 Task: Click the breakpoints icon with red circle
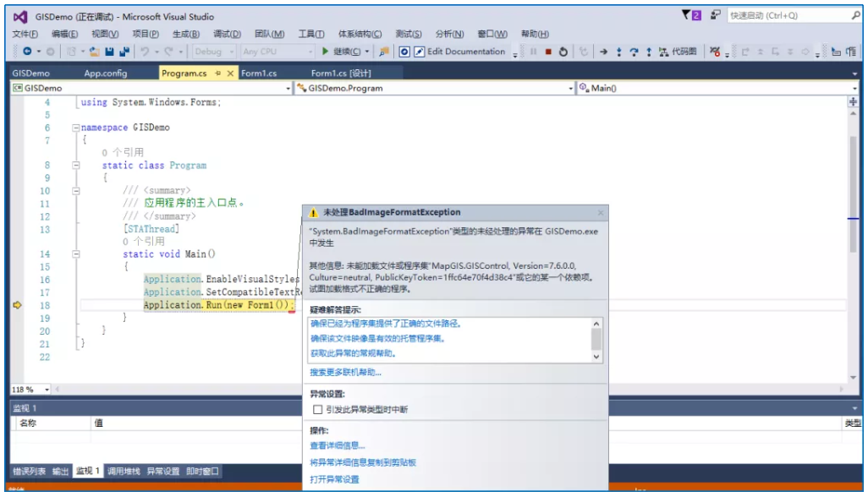coord(715,52)
